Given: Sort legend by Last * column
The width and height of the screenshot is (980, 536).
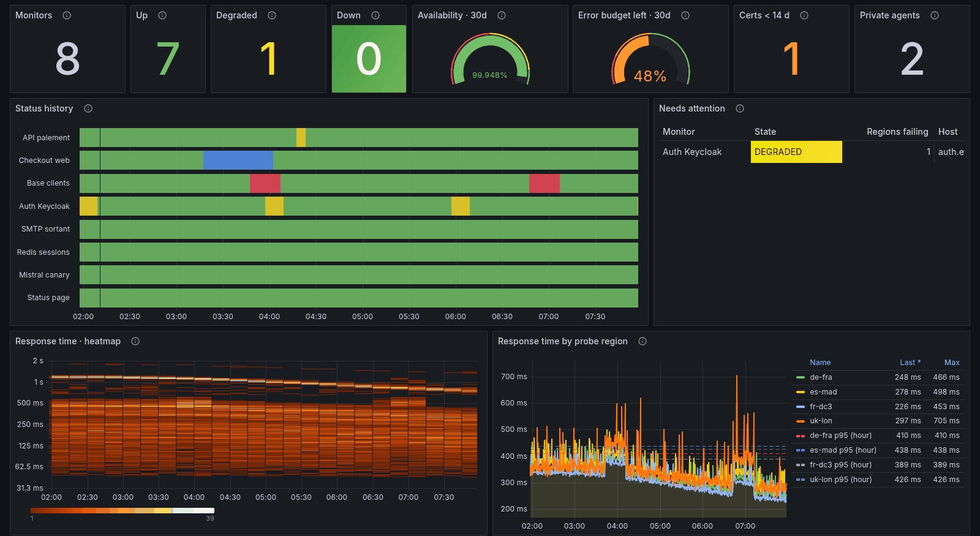Looking at the screenshot, I should (910, 363).
